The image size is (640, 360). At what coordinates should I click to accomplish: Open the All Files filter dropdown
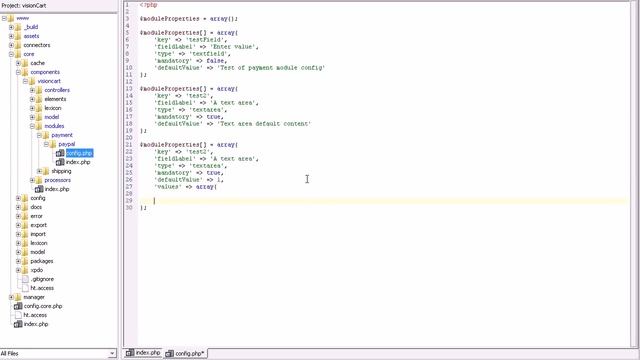(112, 353)
